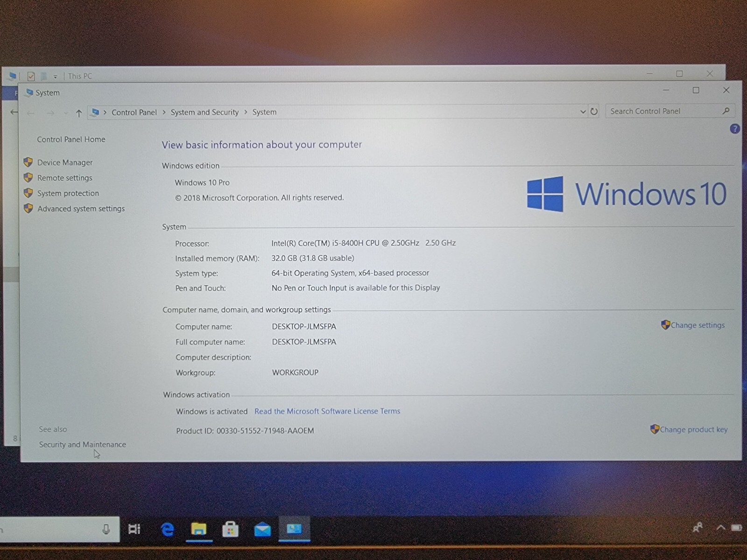This screenshot has width=747, height=560.
Task: Expand chevron after Control Panel breadcrumb
Action: coord(164,112)
